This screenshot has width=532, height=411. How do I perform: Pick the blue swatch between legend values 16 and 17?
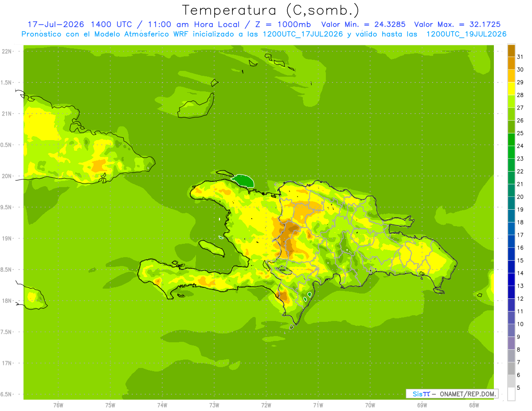point(511,242)
